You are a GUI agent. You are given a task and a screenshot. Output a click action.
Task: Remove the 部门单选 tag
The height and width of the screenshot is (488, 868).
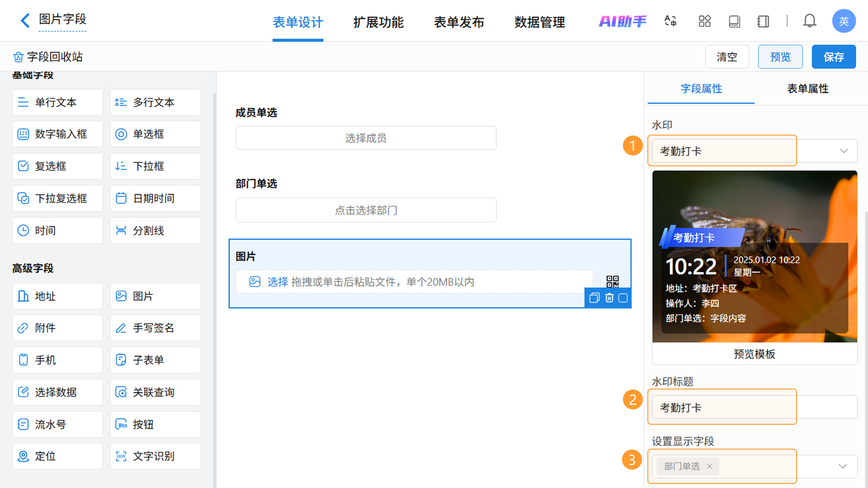pos(709,466)
